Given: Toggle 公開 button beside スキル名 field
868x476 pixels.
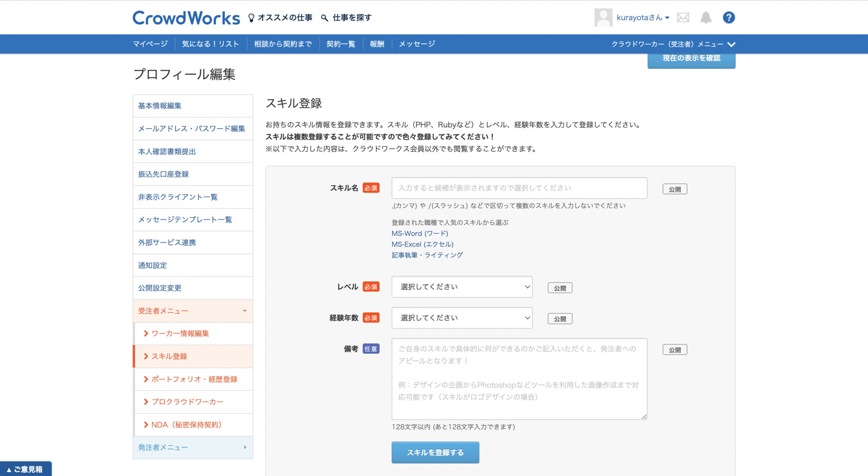Looking at the screenshot, I should coord(675,189).
